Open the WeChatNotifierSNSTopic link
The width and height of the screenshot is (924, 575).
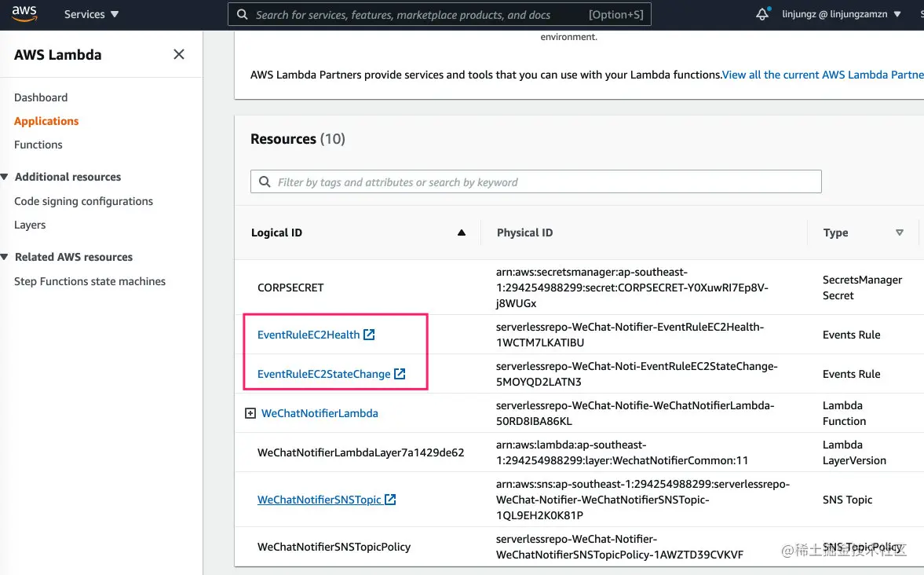(320, 500)
